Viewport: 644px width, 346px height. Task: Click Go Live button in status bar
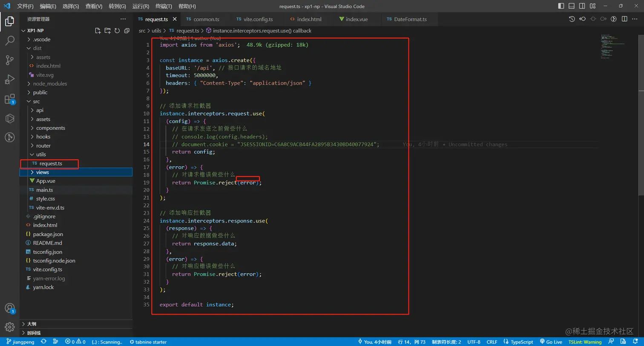pyautogui.click(x=551, y=342)
